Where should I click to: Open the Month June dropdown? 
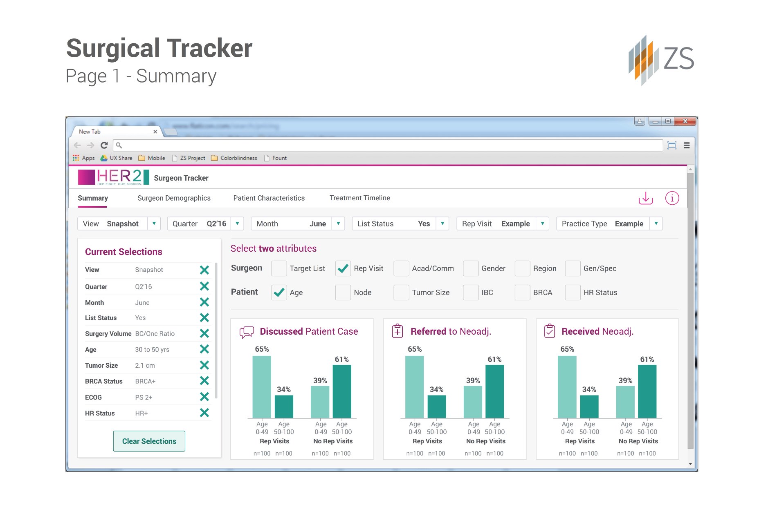(x=298, y=224)
